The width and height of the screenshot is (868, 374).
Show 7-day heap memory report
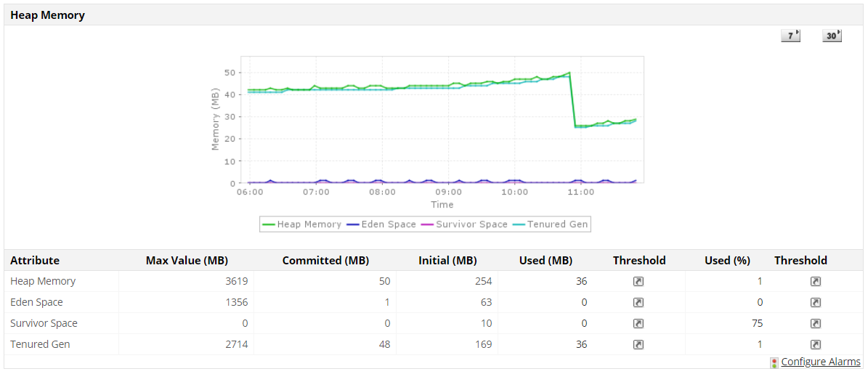tap(790, 36)
